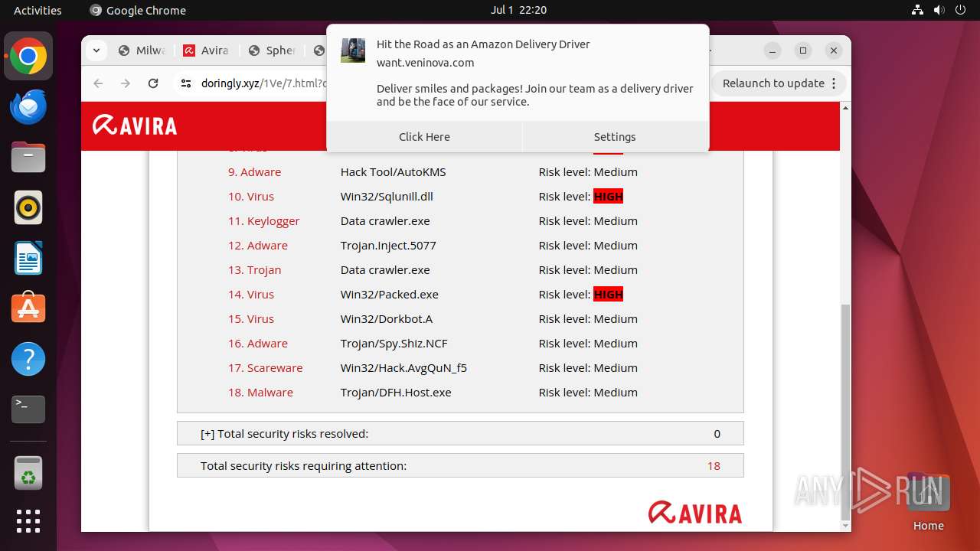The height and width of the screenshot is (551, 980).
Task: Switch to the Avira tab
Action: point(207,51)
